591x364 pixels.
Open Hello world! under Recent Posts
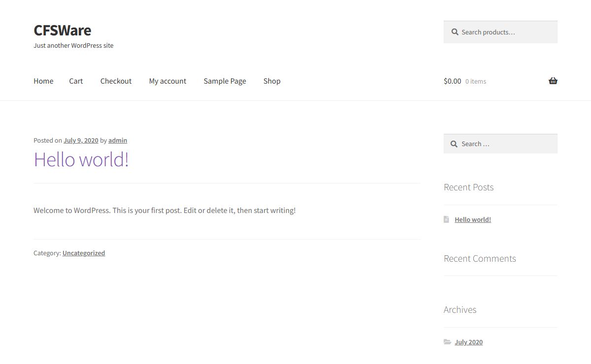coord(473,219)
